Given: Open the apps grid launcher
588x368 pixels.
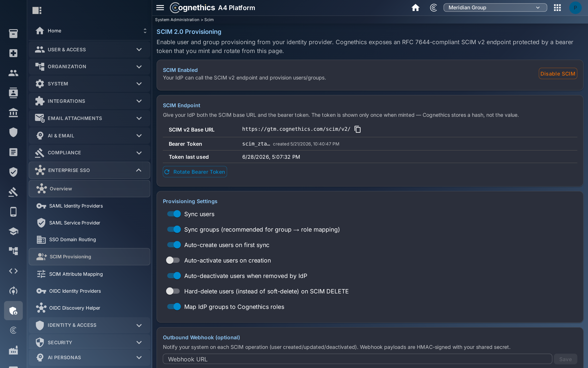Looking at the screenshot, I should pyautogui.click(x=557, y=8).
